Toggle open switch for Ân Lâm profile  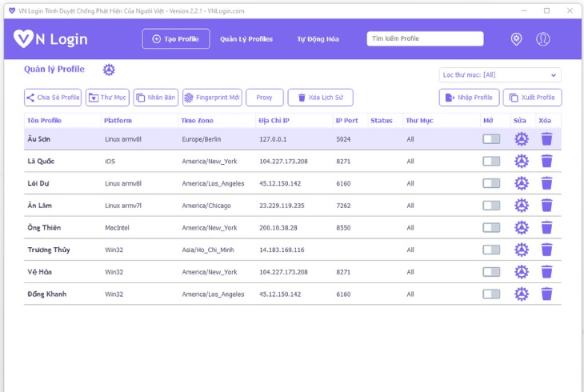pyautogui.click(x=491, y=206)
